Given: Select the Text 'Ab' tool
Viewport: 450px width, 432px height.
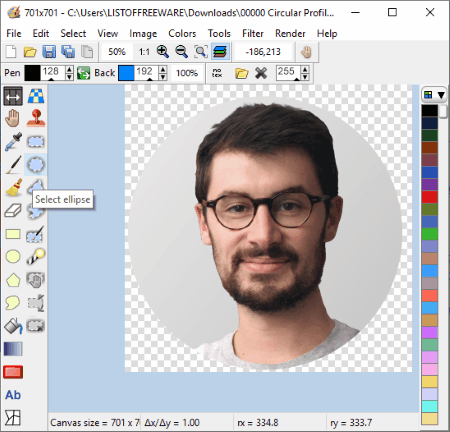Looking at the screenshot, I should tap(13, 395).
